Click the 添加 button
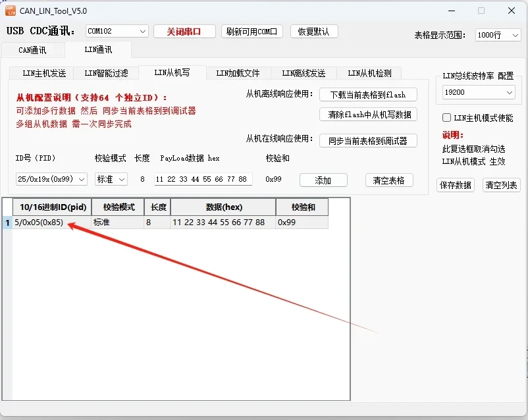Screen dimensions: 528x420 pos(323,180)
